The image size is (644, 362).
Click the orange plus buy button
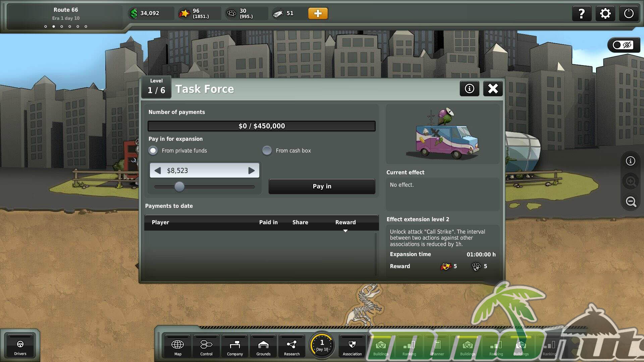click(x=318, y=13)
